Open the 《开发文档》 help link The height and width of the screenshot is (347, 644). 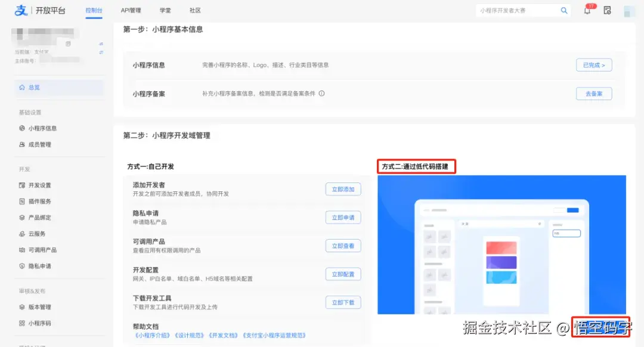(x=224, y=336)
